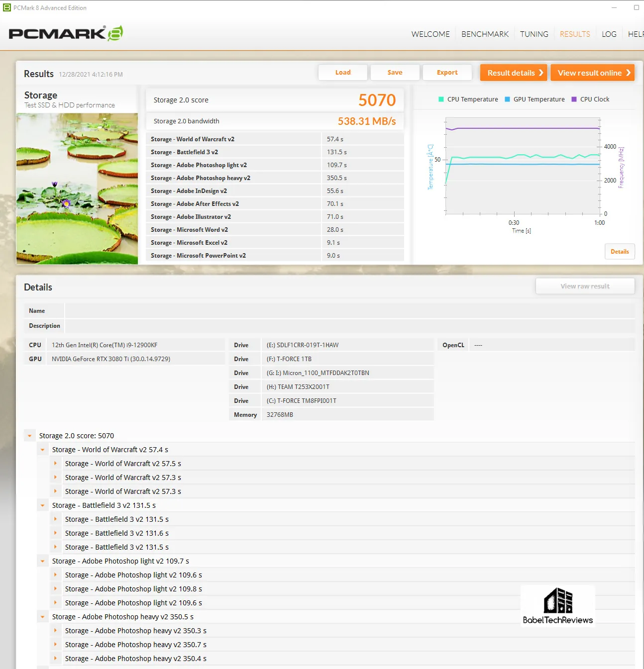This screenshot has width=644, height=669.
Task: Select 'Storage - Adobe InDesign v2' result row
Action: pos(275,191)
